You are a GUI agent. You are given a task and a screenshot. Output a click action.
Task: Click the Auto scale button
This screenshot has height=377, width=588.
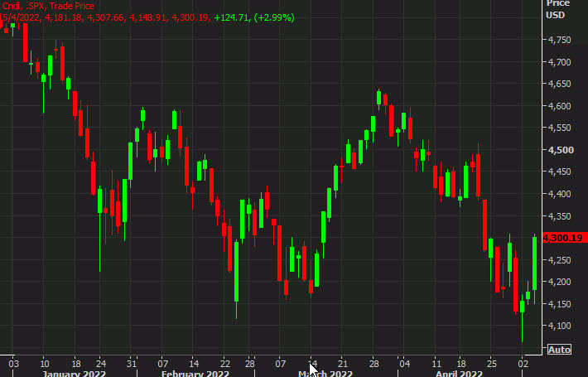point(559,350)
